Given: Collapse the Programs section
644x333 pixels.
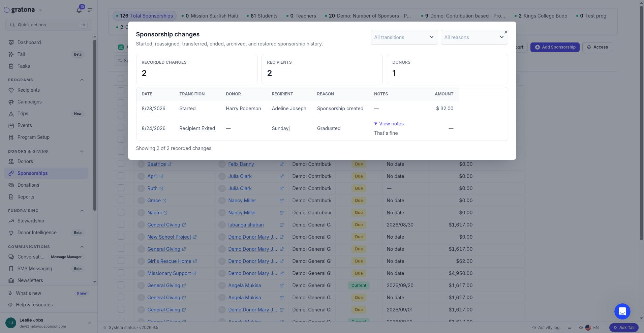Looking at the screenshot, I should pos(82,80).
